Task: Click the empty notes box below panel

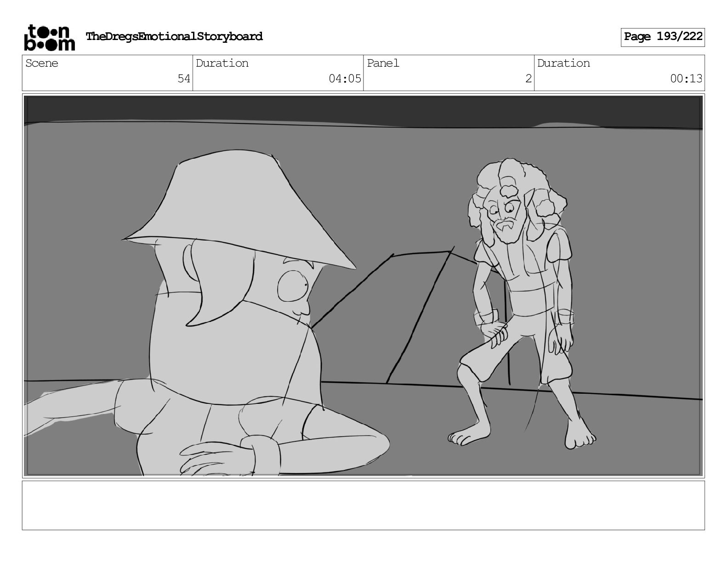Action: click(363, 506)
